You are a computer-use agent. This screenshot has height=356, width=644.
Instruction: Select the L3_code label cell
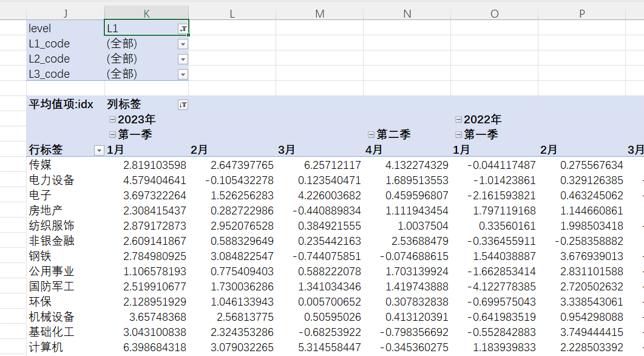(66, 74)
